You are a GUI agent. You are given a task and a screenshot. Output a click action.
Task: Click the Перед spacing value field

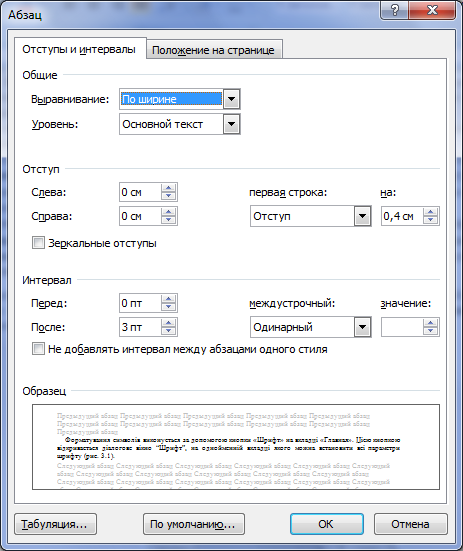[140, 303]
